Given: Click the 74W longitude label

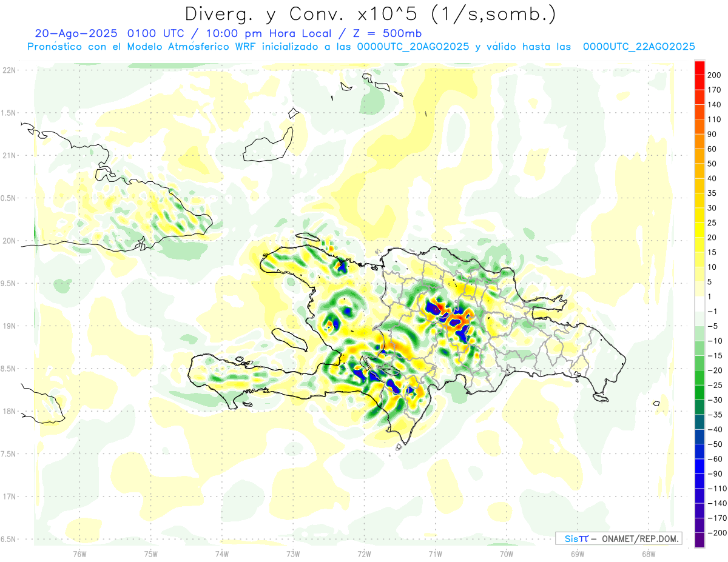Looking at the screenshot, I should [222, 554].
